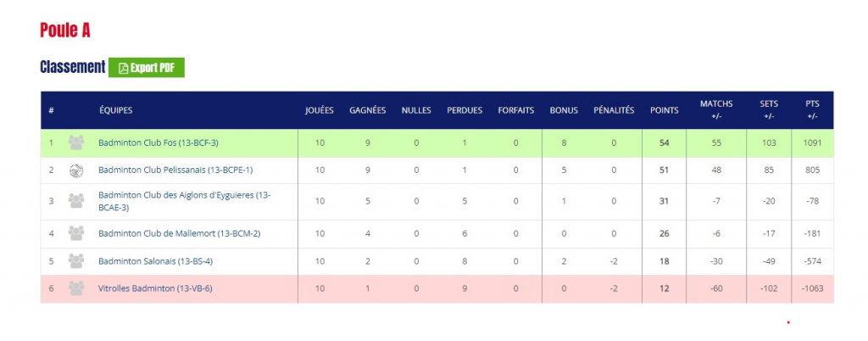
Task: Click the 54 points cell for Fos
Action: (x=665, y=143)
